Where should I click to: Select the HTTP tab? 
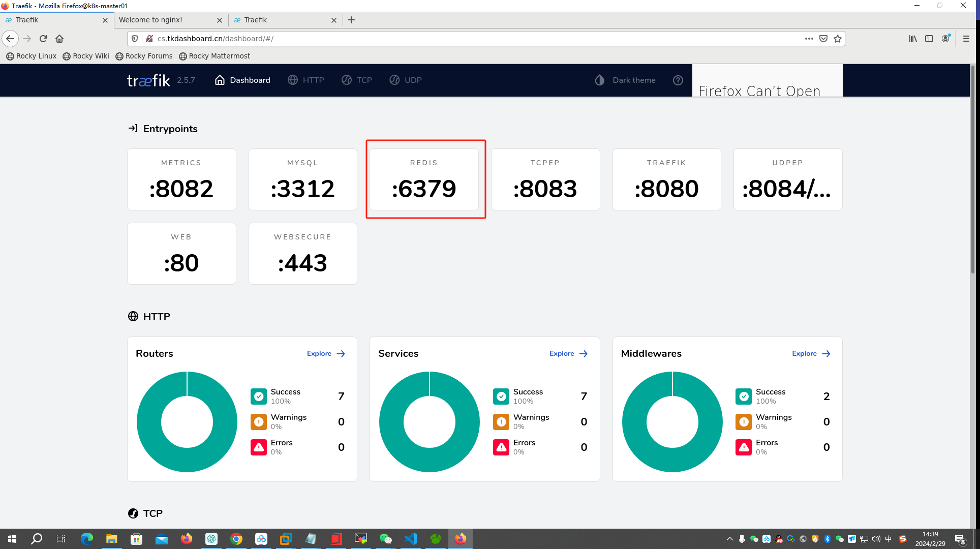point(306,80)
